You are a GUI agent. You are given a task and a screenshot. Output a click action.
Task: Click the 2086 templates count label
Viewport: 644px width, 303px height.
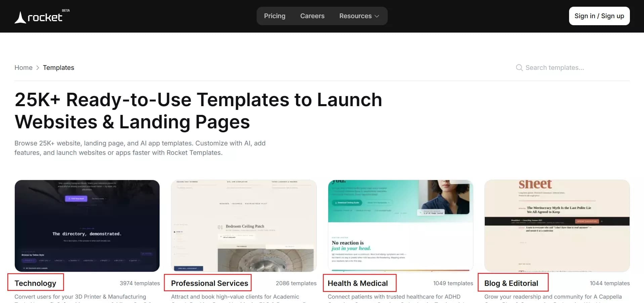pyautogui.click(x=296, y=283)
